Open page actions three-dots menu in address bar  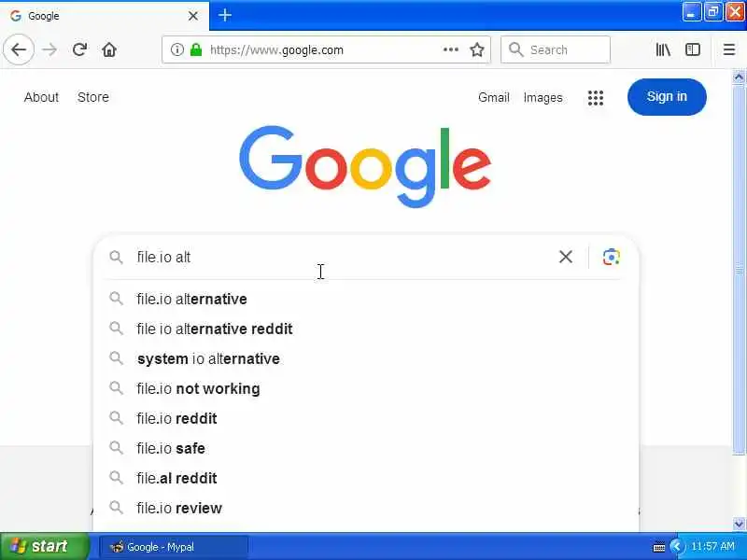tap(451, 50)
